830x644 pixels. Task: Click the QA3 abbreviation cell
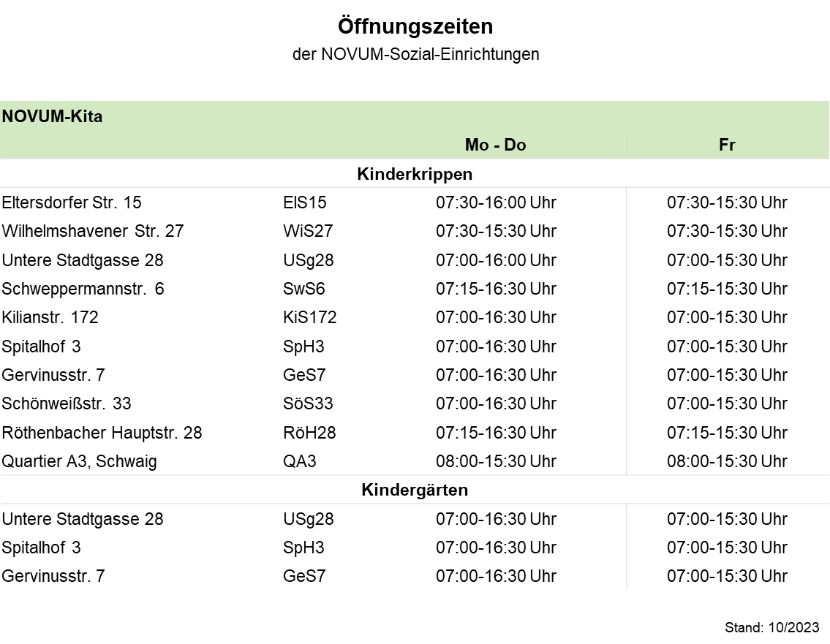299,461
